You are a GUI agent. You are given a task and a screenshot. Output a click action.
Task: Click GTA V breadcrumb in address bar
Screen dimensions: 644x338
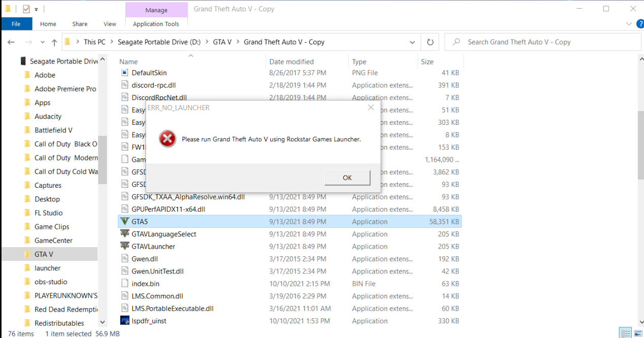point(222,42)
